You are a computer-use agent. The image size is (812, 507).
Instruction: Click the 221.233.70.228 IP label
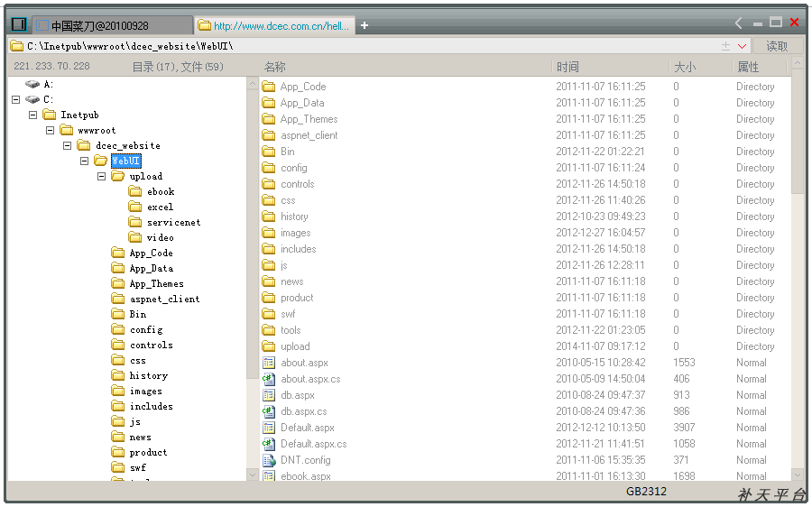pyautogui.click(x=51, y=66)
